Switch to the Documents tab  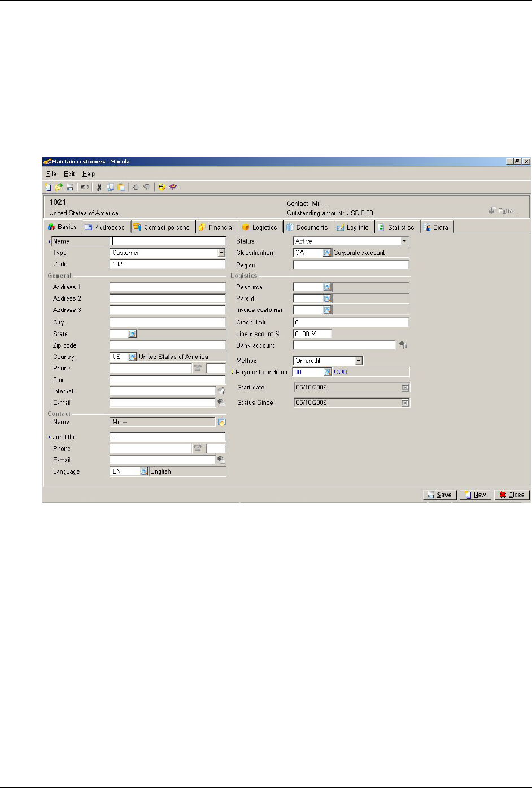(x=307, y=227)
